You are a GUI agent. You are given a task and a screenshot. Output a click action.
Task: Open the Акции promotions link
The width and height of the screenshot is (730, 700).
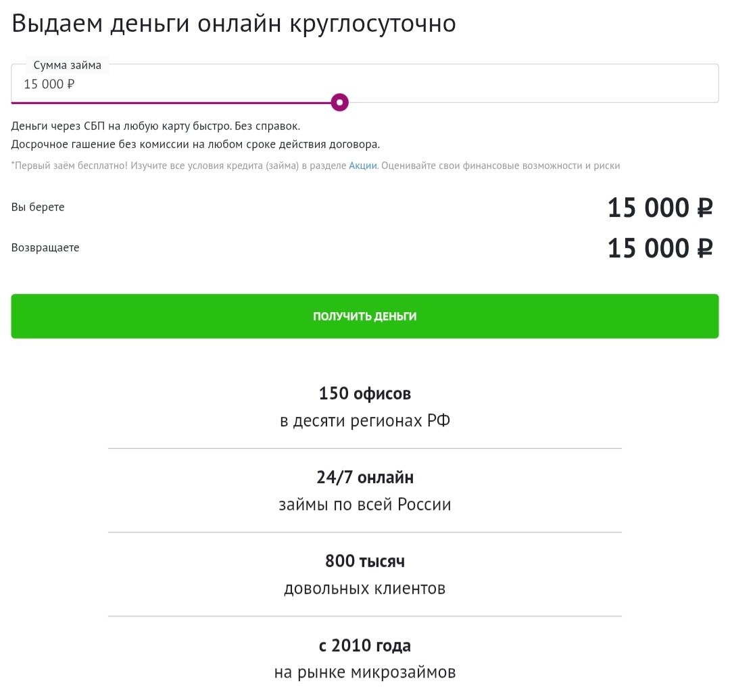pos(361,165)
